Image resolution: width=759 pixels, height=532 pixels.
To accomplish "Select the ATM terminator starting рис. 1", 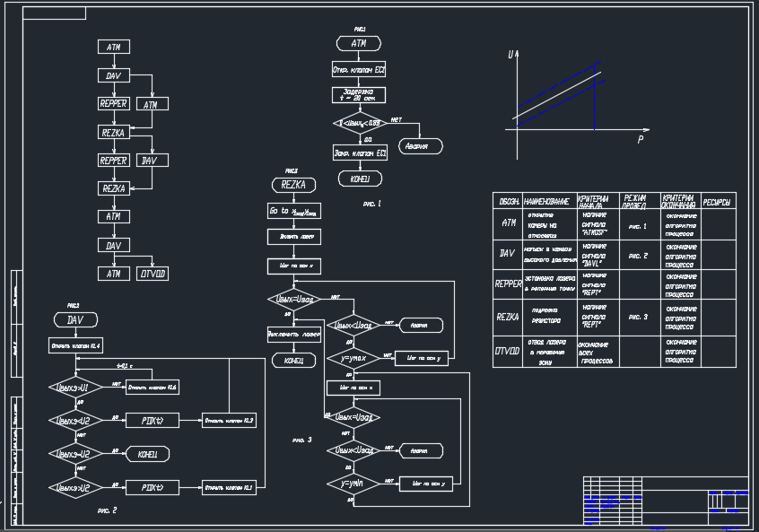I will point(359,44).
